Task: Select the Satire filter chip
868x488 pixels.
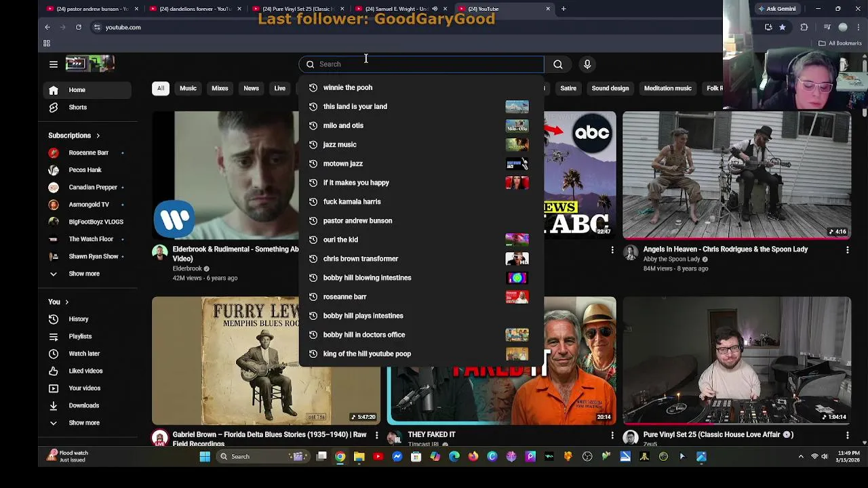Action: pos(568,88)
